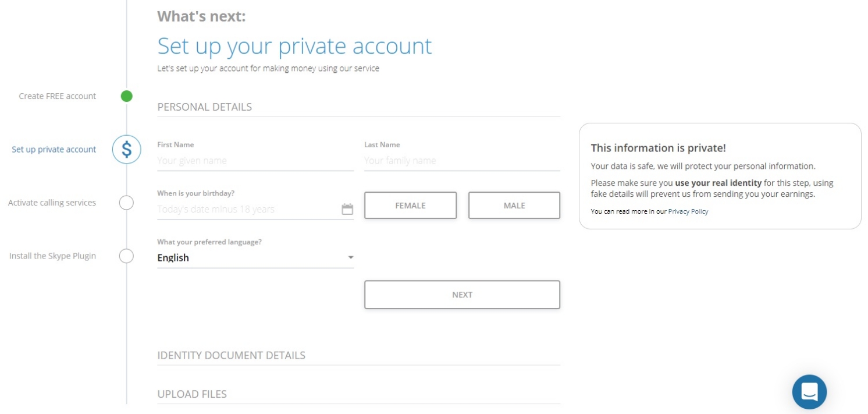The image size is (868, 414).
Task: Select the Install the Skype Plugin label
Action: click(x=52, y=256)
